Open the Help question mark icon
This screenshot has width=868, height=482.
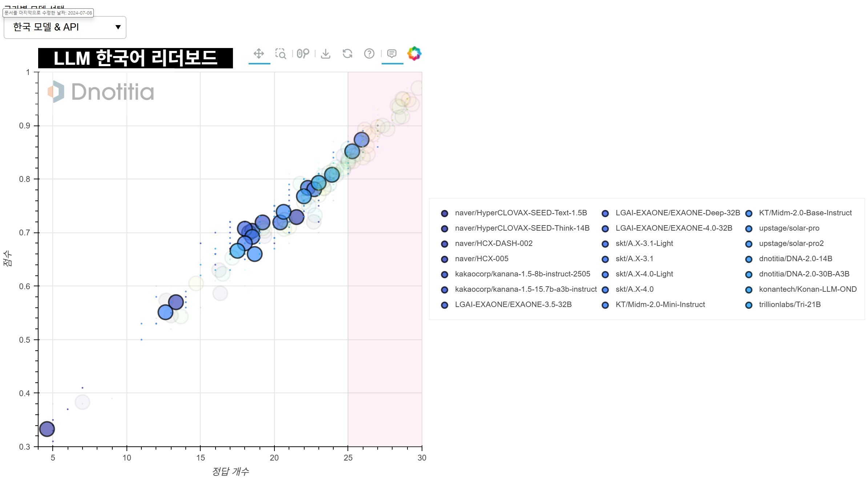369,54
